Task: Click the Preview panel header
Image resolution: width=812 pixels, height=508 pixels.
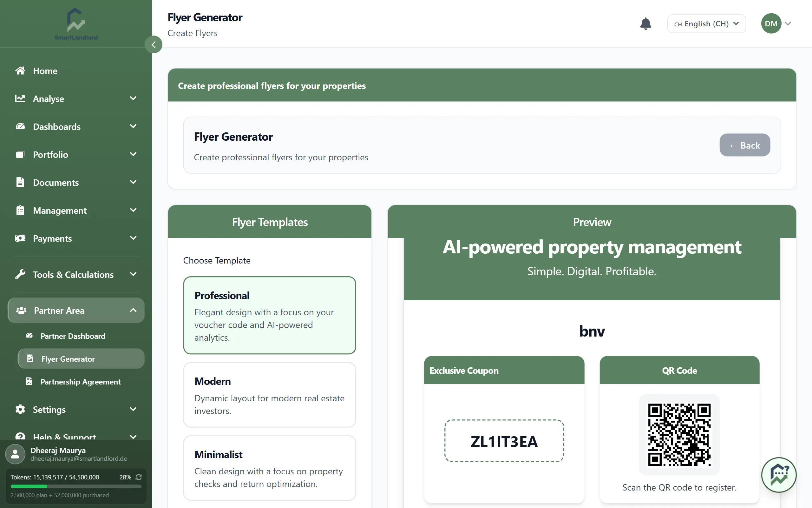Action: 592,222
